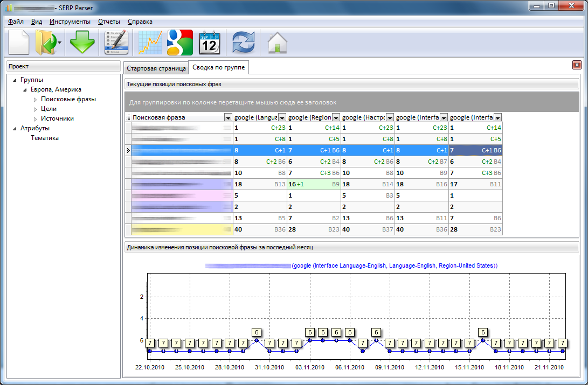Open filter dropdown on google (Region column
The height and width of the screenshot is (385, 588).
click(336, 117)
